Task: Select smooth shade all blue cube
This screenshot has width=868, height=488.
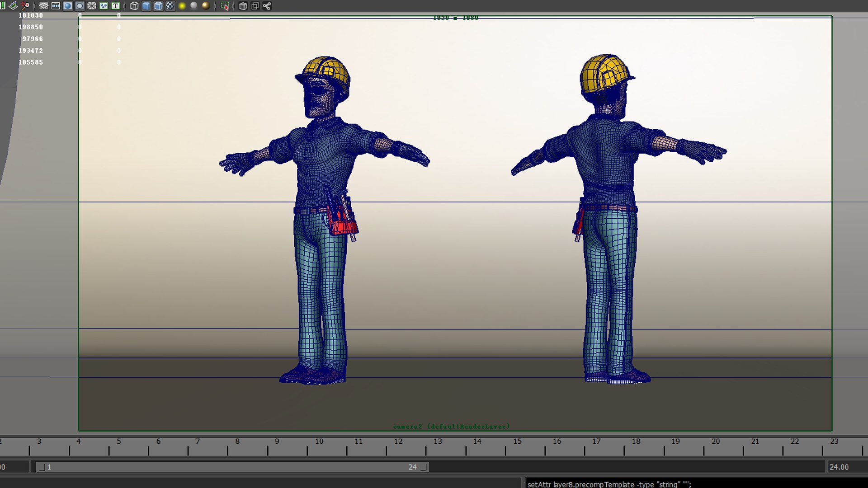Action: pyautogui.click(x=146, y=6)
